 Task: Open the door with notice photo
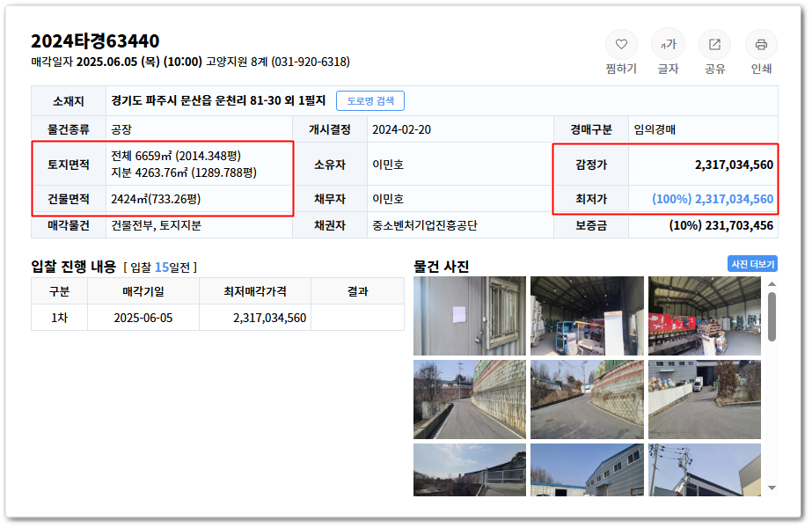(x=469, y=316)
